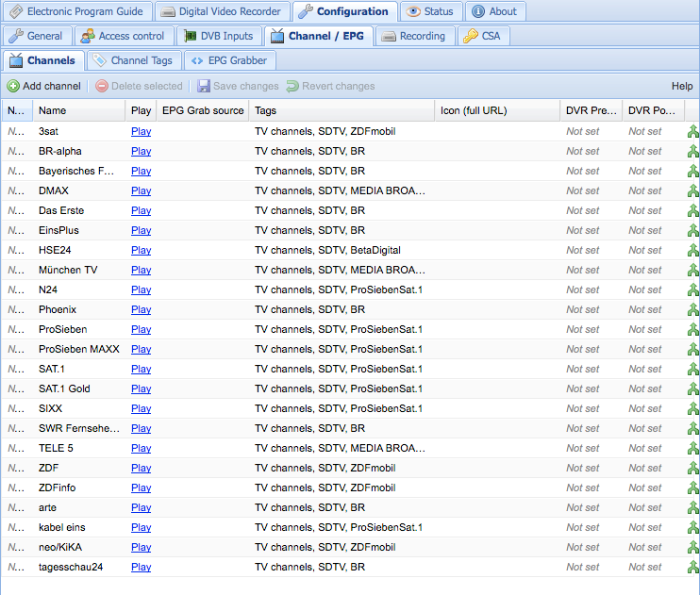Click the Configuration tab

(x=344, y=11)
